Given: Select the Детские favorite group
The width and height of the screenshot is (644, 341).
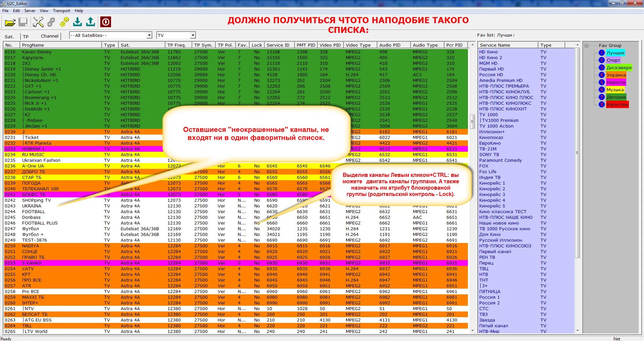Looking at the screenshot, I should pyautogui.click(x=616, y=97).
